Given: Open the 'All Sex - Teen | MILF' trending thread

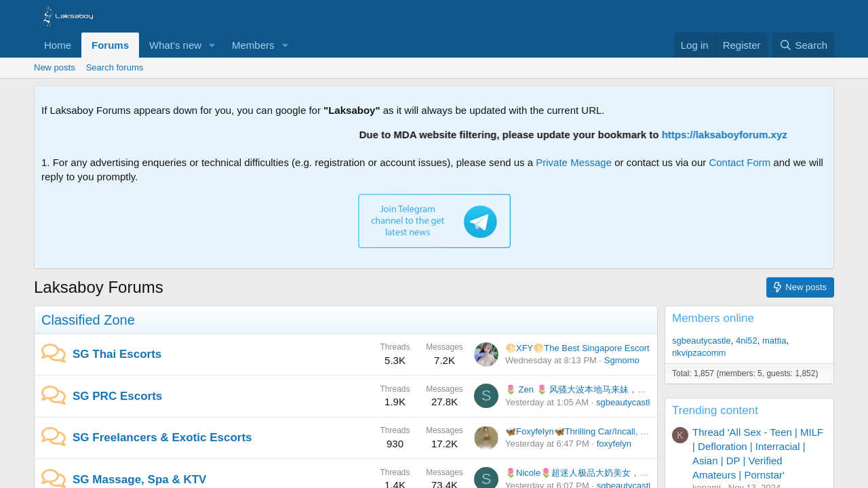Looking at the screenshot, I should (758, 453).
